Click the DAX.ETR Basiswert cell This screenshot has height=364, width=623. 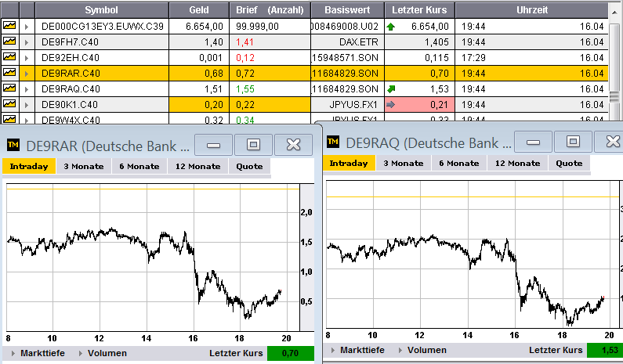click(347, 42)
